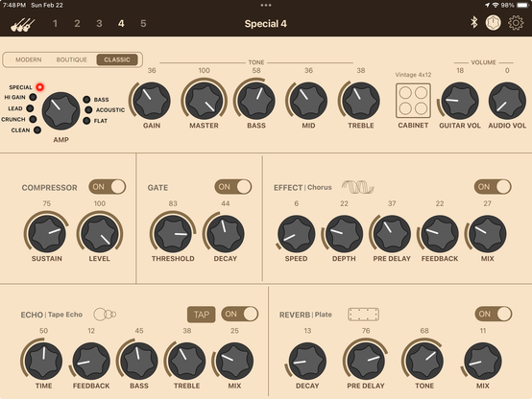Image resolution: width=532 pixels, height=399 pixels.
Task: Click the MASTER knob
Action: point(204,101)
